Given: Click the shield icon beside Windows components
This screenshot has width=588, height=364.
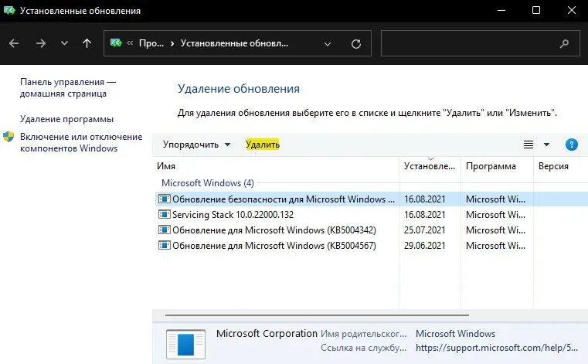Looking at the screenshot, I should click(8, 137).
